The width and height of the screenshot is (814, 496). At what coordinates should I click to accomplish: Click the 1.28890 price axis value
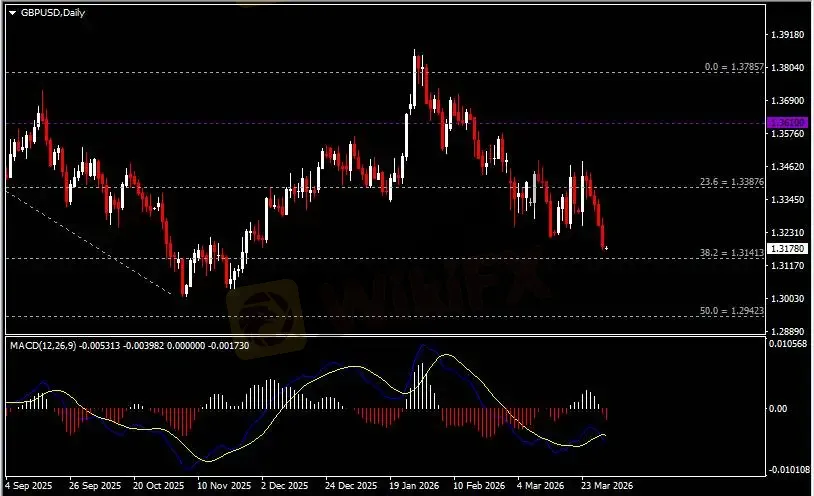click(788, 331)
